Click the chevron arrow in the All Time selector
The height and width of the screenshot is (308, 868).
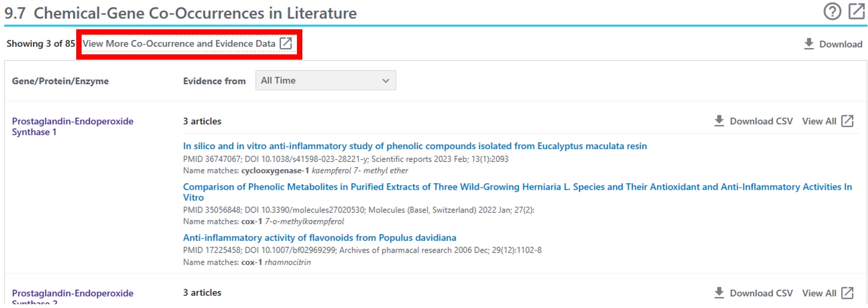385,81
